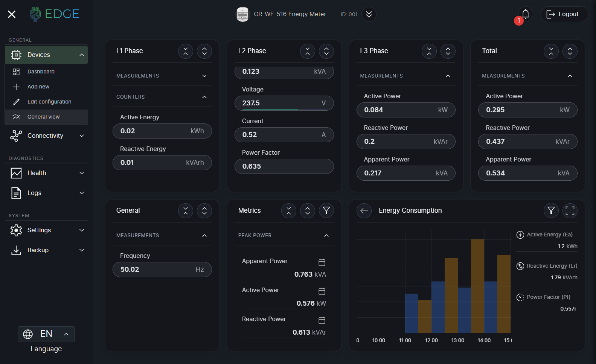
Task: Expand all sections in L1 Phase card
Action: tap(204, 51)
